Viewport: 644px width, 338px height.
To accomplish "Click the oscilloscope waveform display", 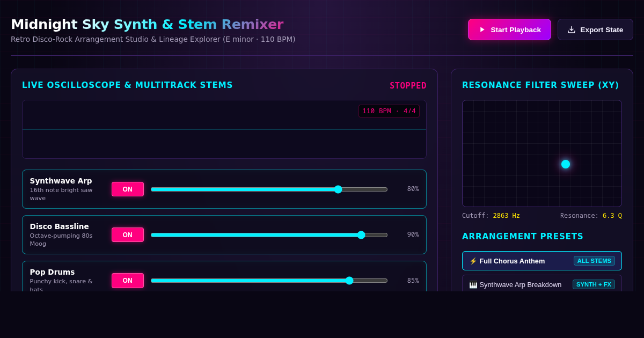I will tap(224, 129).
